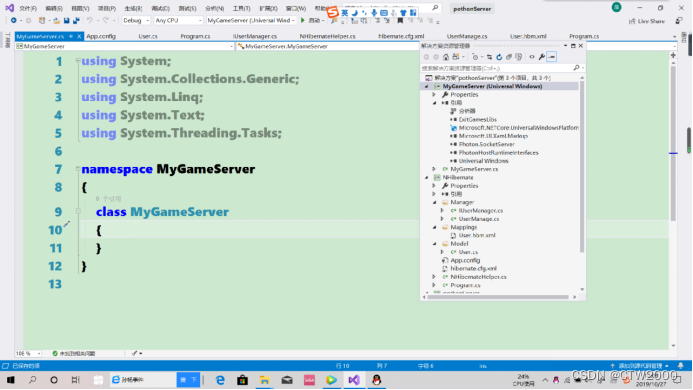
Task: Open Microsoft Store taskbar icon
Action: pos(242,380)
